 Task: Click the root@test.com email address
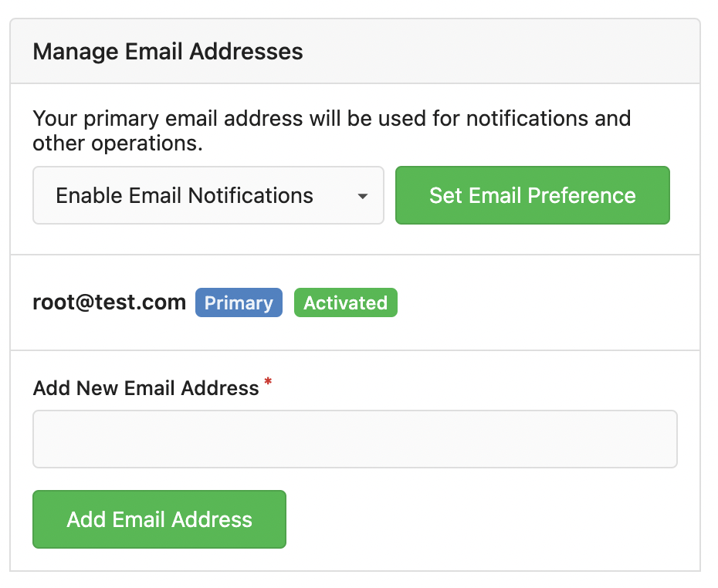click(109, 302)
